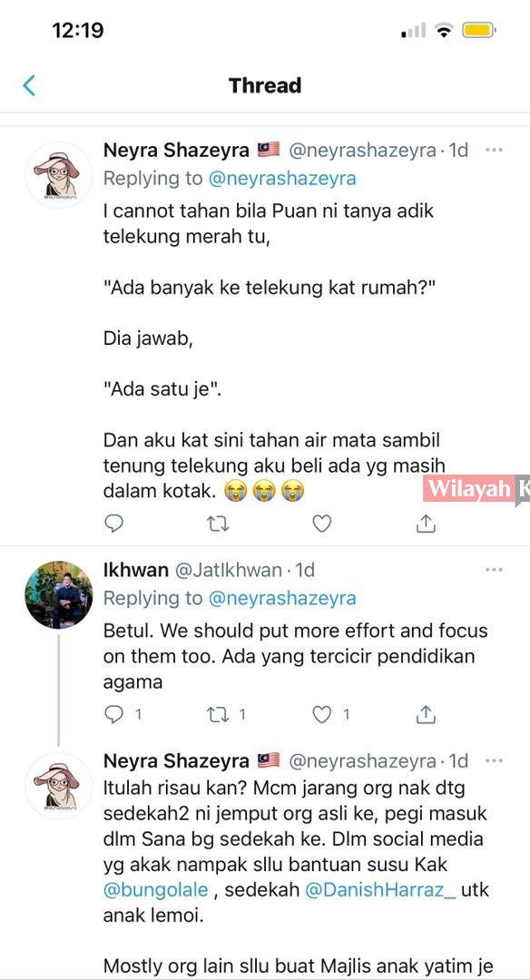This screenshot has height=980, width=530.
Task: View Ikhwan's profile picture
Action: click(x=59, y=594)
